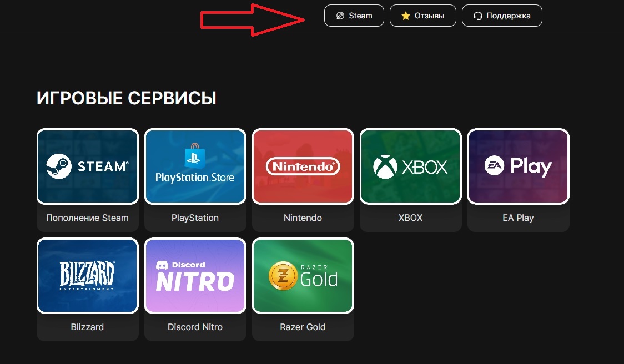Click the PlayStation label under card
The image size is (624, 364).
click(x=195, y=218)
